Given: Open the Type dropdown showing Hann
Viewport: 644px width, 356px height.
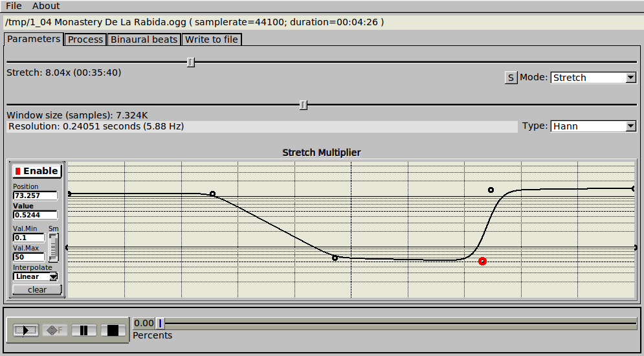Looking at the screenshot, I should 593,126.
